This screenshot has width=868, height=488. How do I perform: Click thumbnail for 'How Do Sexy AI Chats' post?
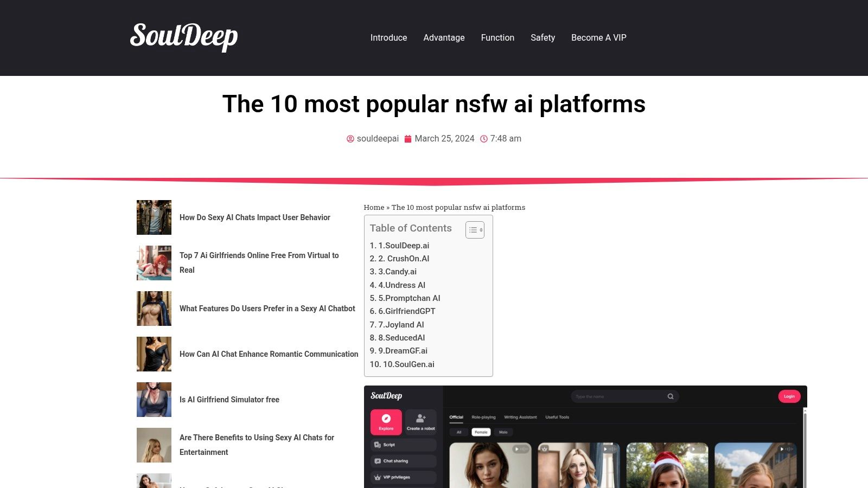(154, 217)
